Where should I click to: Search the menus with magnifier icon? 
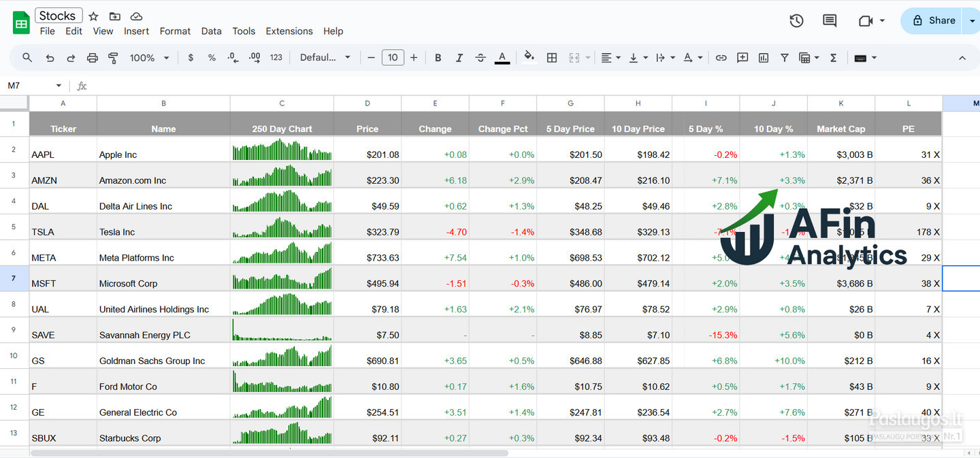tap(27, 58)
